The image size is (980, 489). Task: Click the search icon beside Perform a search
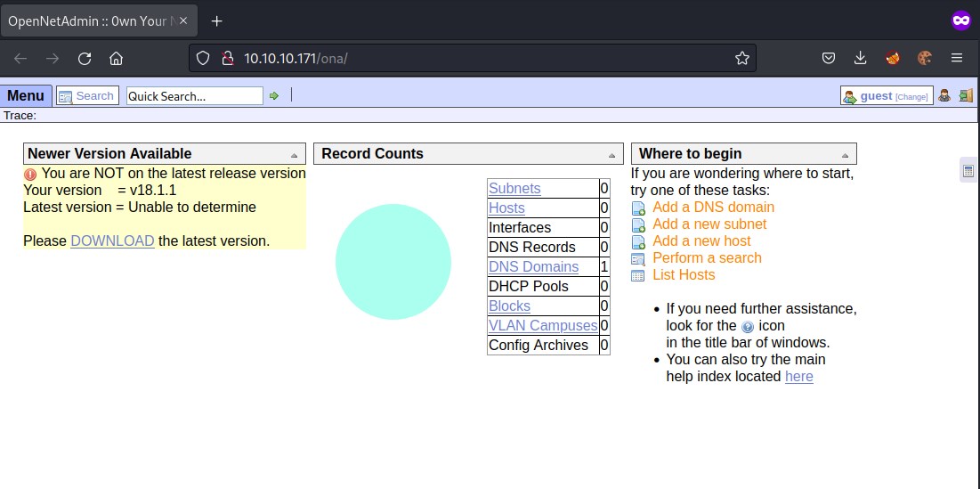[638, 258]
